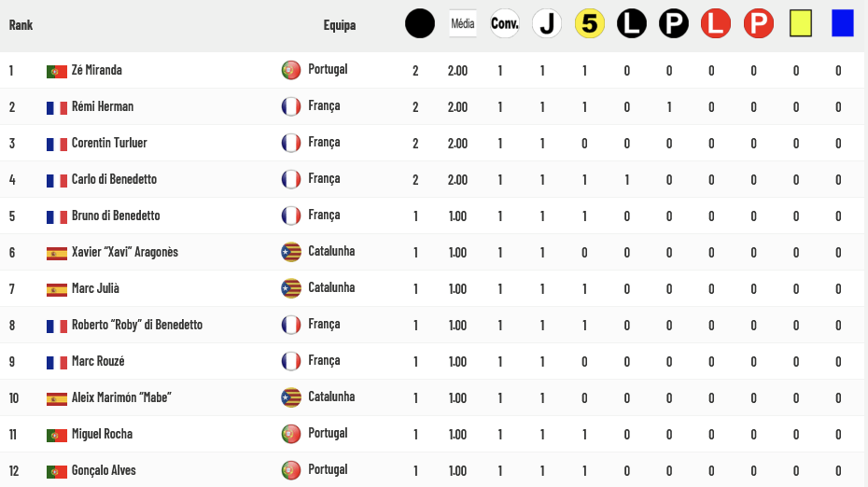The image size is (868, 487).
Task: Open Rémi Herman's player profile
Action: [103, 106]
